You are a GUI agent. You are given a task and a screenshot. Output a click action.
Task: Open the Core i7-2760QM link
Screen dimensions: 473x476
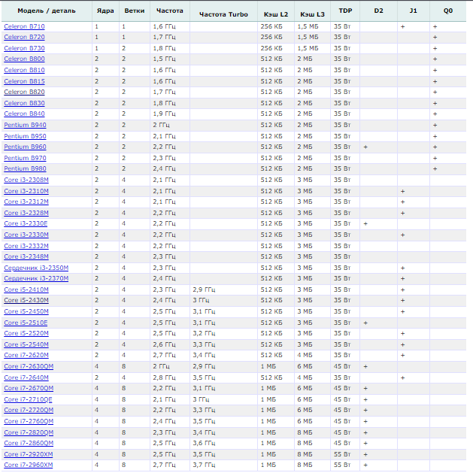[x=29, y=422]
